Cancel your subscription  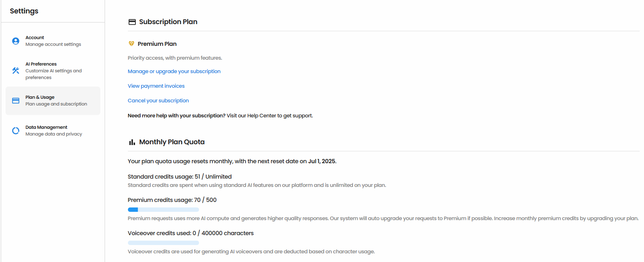tap(158, 100)
